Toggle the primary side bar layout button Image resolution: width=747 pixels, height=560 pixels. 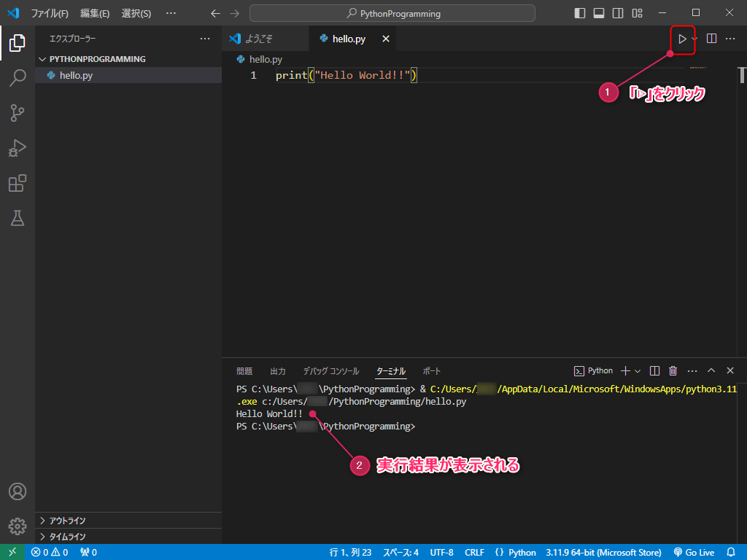tap(580, 13)
